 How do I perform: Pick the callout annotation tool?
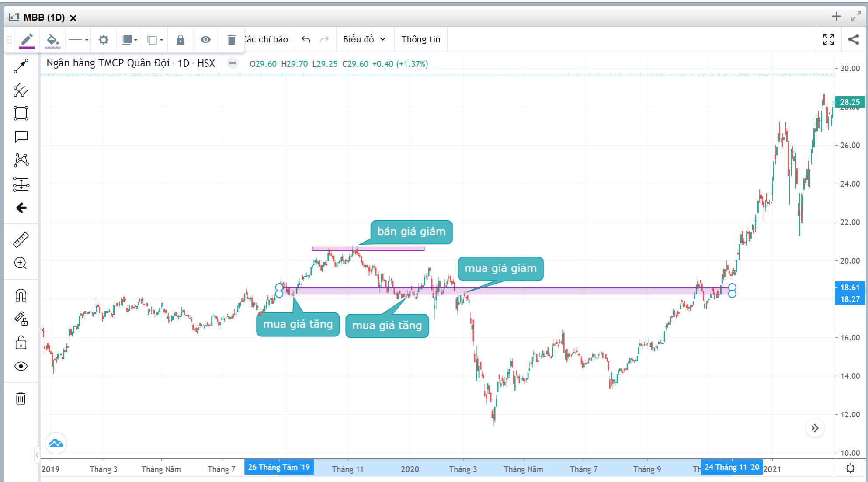(21, 137)
